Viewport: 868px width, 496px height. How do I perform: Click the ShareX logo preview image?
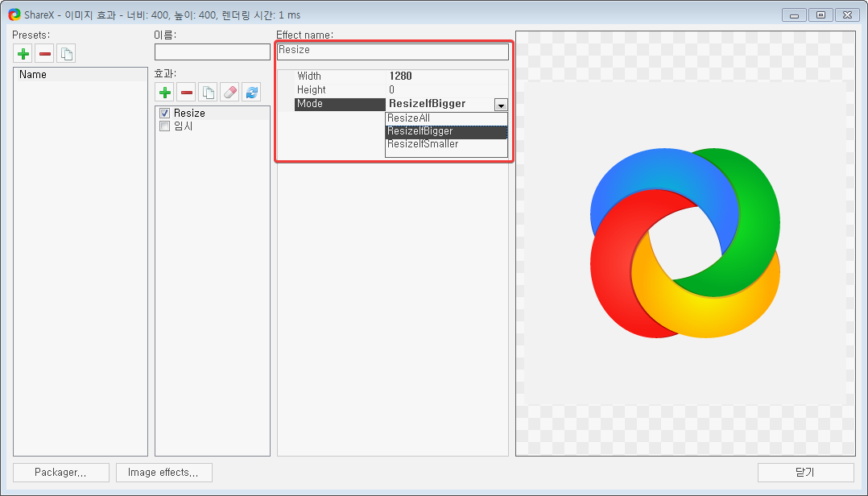pos(685,243)
